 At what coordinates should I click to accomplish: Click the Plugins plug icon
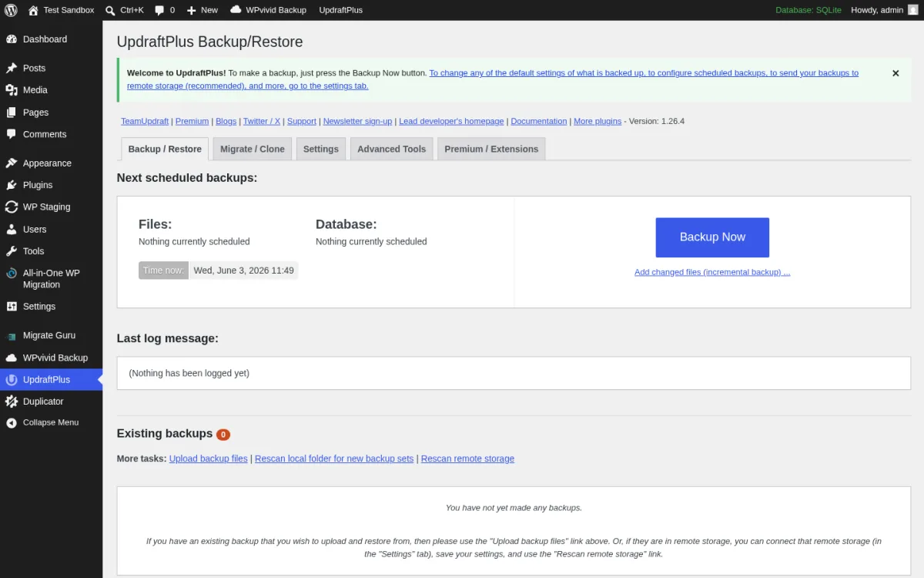pyautogui.click(x=12, y=185)
